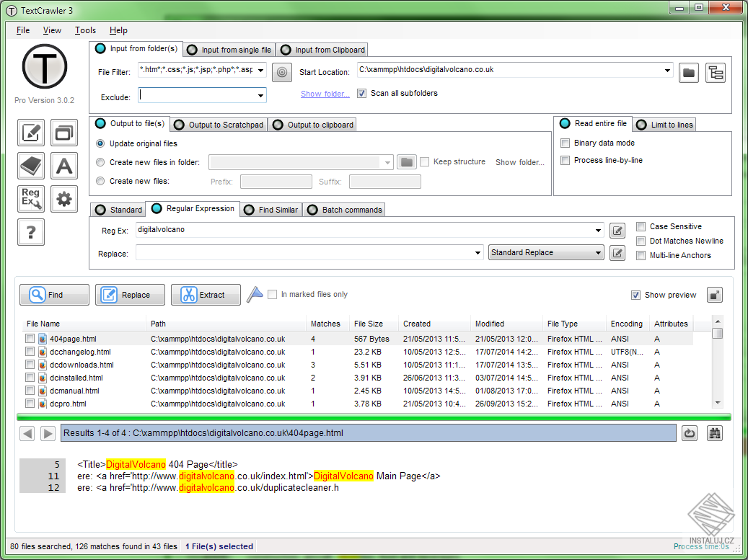The image size is (748, 560).
Task: Click the Find button
Action: point(54,295)
